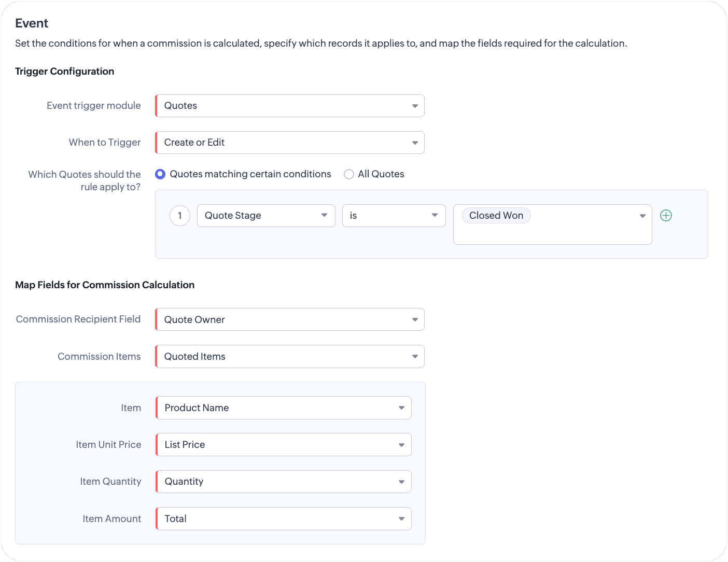
Task: Select the 'Quotes matching certain conditions' radio button
Action: pos(160,174)
